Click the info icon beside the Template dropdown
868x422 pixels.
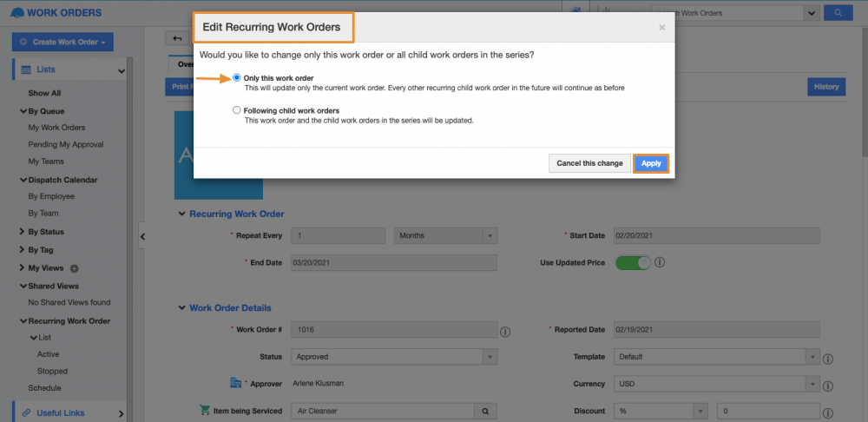(828, 358)
